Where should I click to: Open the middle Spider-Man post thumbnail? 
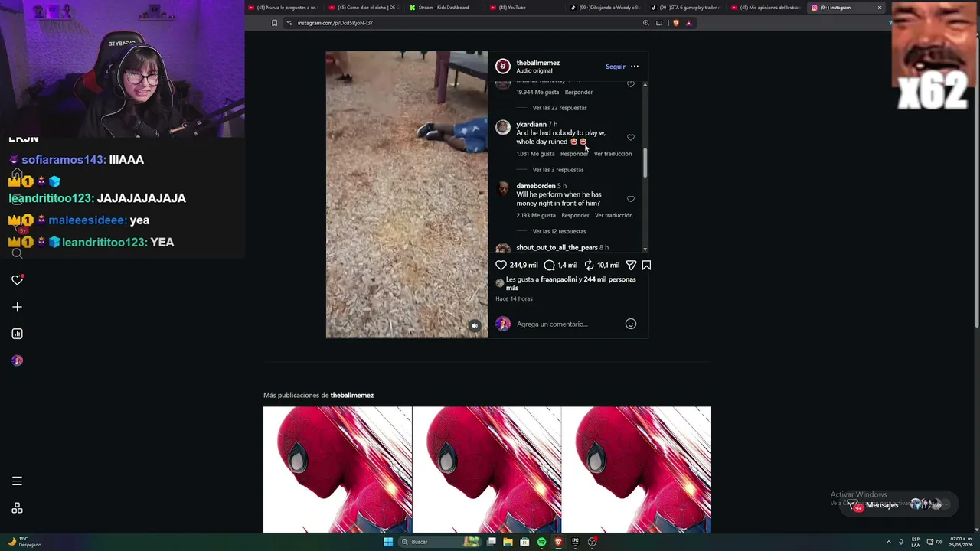[487, 469]
